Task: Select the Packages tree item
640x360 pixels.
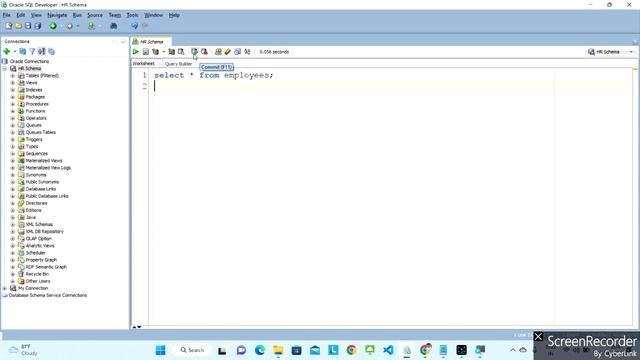Action: 35,97
